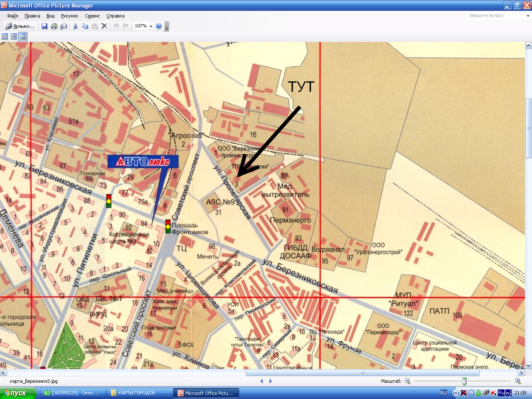Click the Масштаб zoom slider handle

pos(464,381)
